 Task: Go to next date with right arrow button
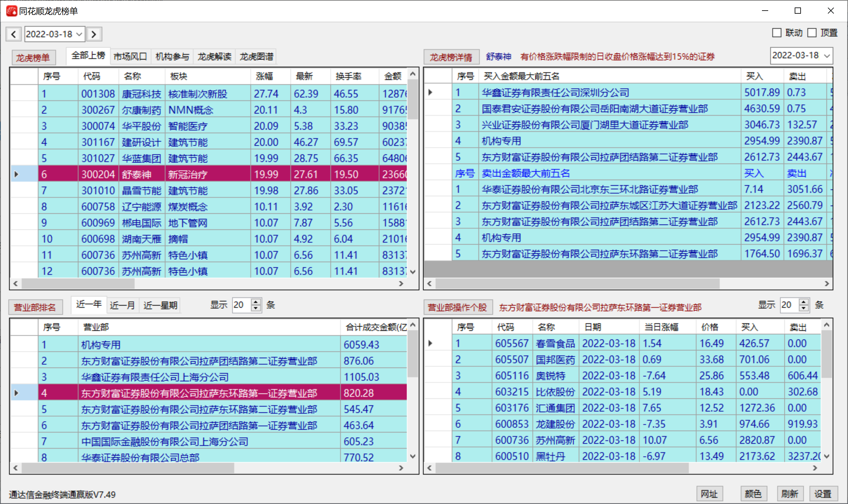click(94, 34)
